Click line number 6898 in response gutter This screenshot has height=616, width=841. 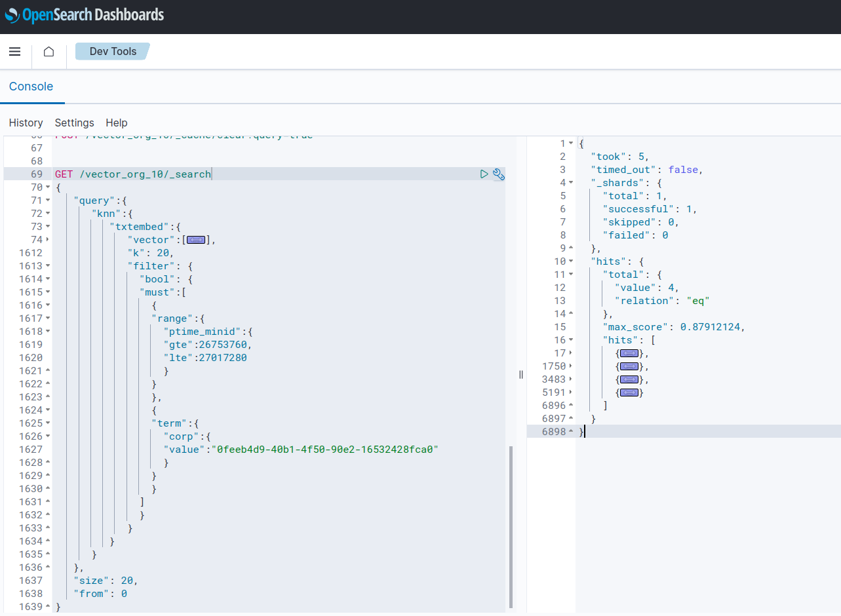point(554,432)
